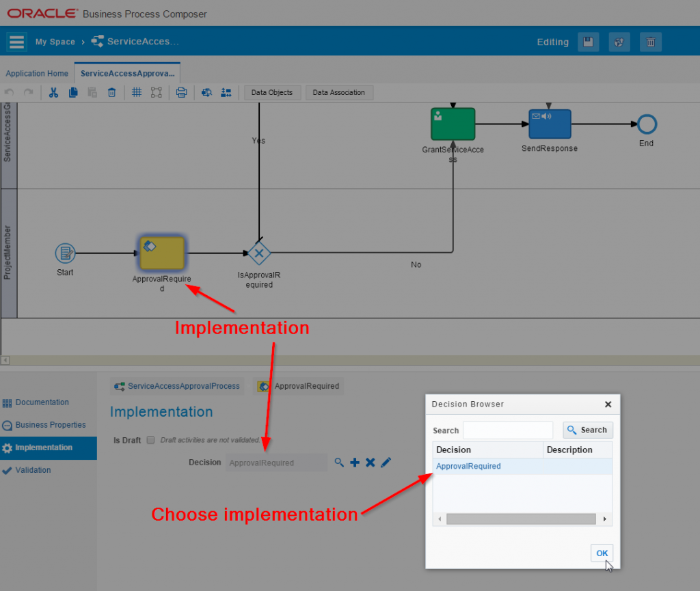Click the Delete trash icon in toolbar
Image resolution: width=700 pixels, height=591 pixels.
tap(111, 92)
